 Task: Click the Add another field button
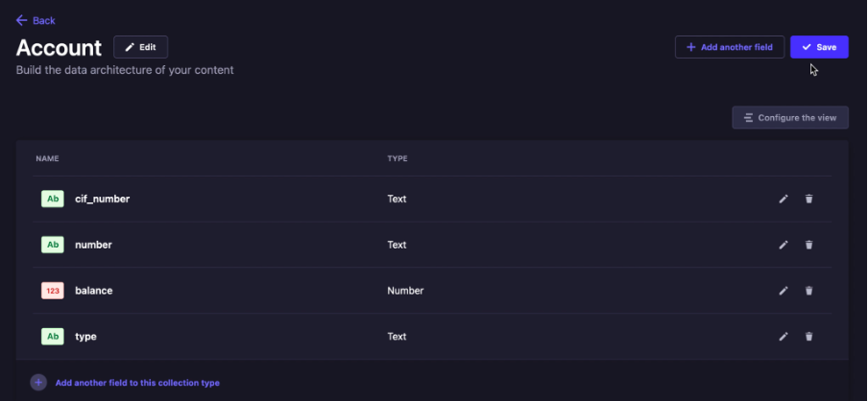coord(730,47)
